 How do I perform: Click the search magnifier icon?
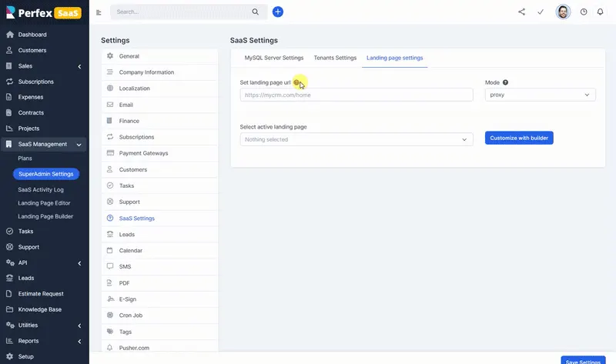tap(256, 12)
